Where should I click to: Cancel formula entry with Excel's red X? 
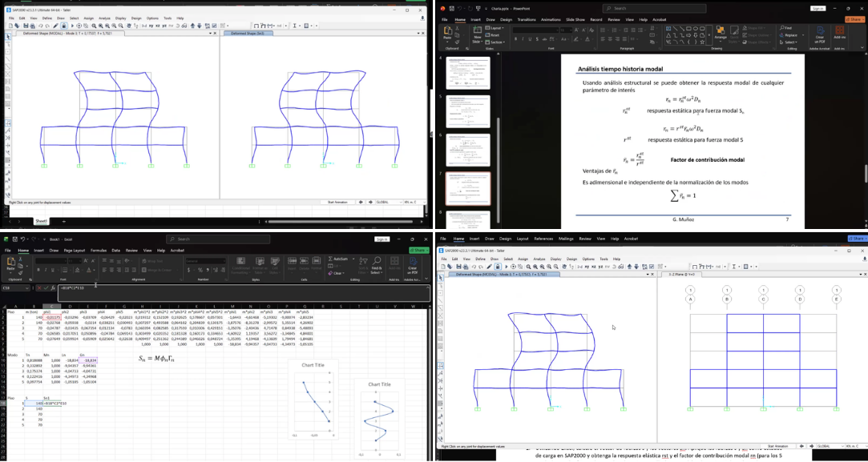(40, 287)
